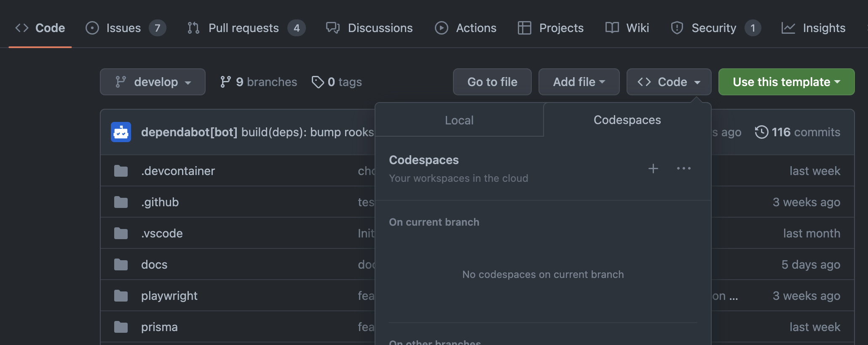Image resolution: width=868 pixels, height=345 pixels.
Task: Click the Pull requests icon
Action: pos(193,28)
